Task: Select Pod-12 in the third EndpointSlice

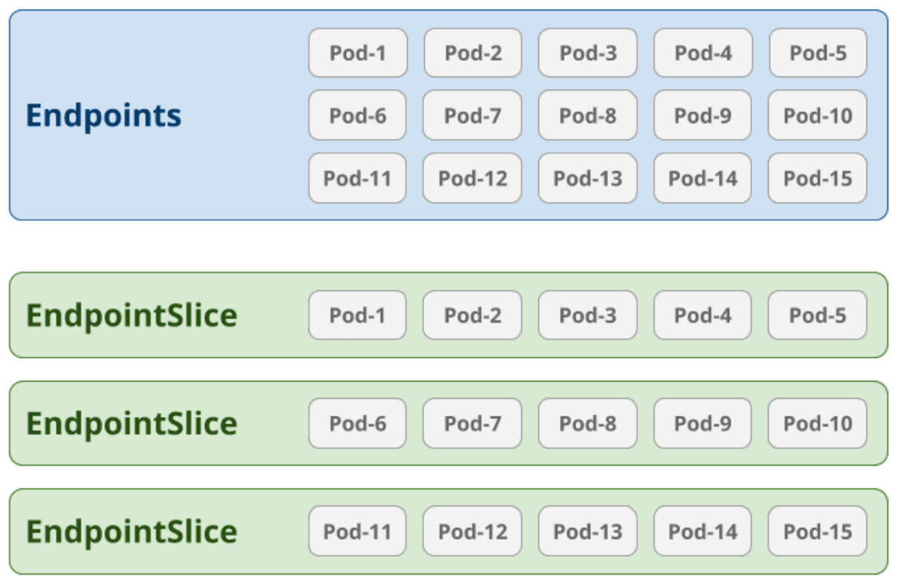Action: coord(472,532)
